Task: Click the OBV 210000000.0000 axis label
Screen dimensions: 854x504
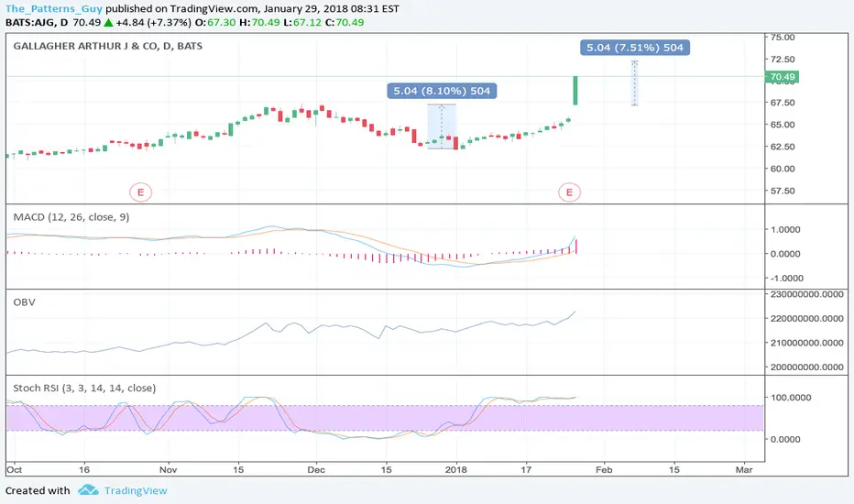Action: [807, 343]
